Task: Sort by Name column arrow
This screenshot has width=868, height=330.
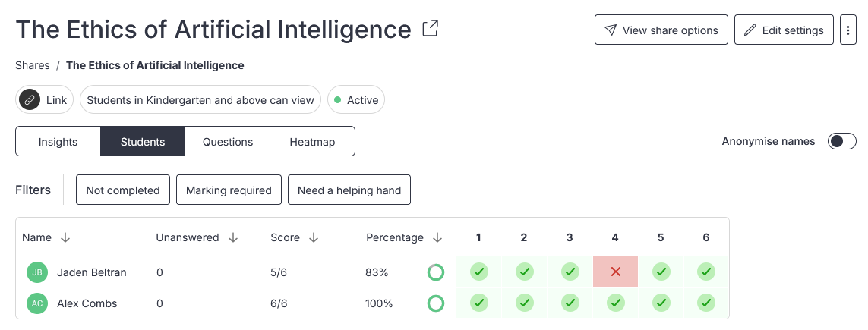Action: tap(65, 237)
